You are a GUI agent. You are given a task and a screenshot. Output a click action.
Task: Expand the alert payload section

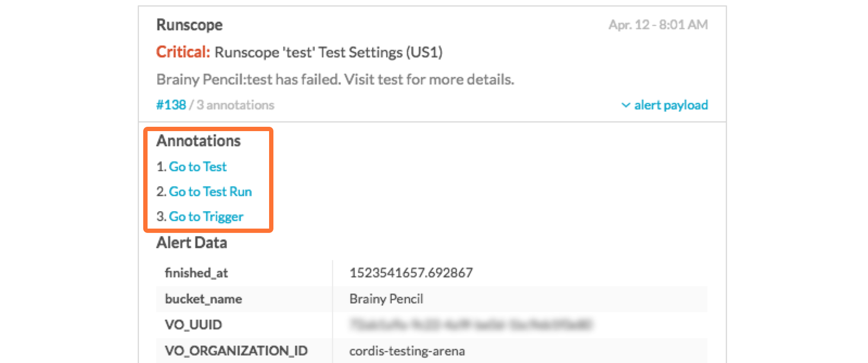click(671, 105)
